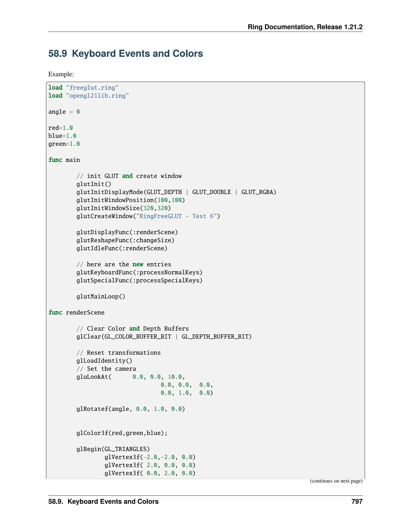411x532 pixels.
Task: Click glutReshapeFunc(:changeSize) line
Action: pos(125,241)
